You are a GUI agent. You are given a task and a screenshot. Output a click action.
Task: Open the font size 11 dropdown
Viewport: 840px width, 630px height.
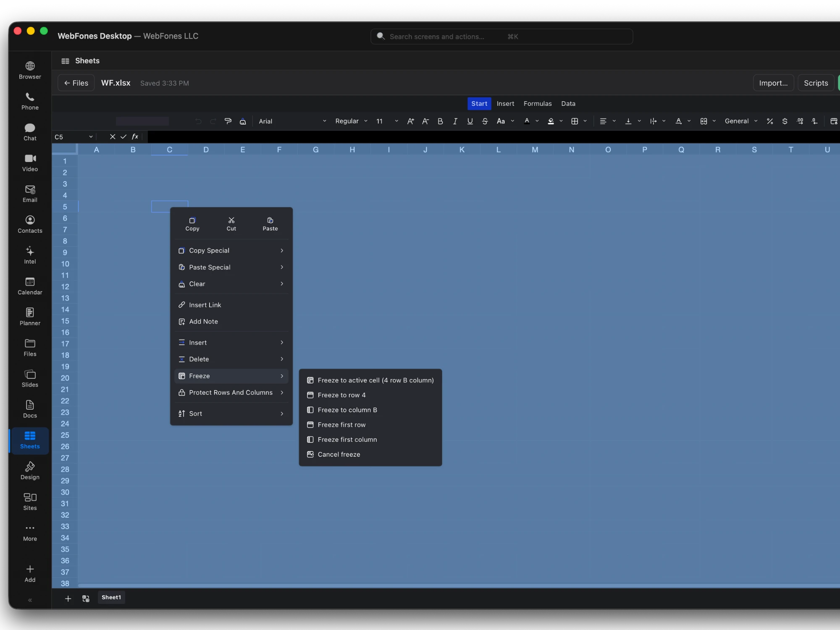(387, 121)
